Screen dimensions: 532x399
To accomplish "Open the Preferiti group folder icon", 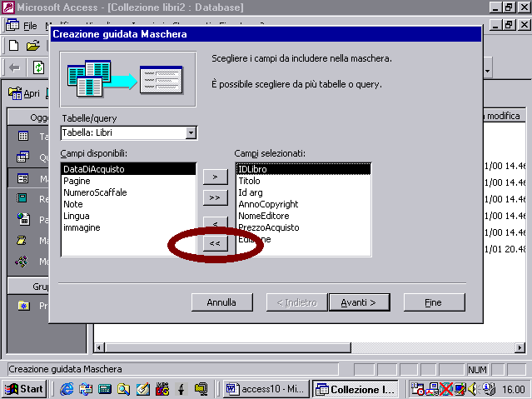I will point(23,306).
